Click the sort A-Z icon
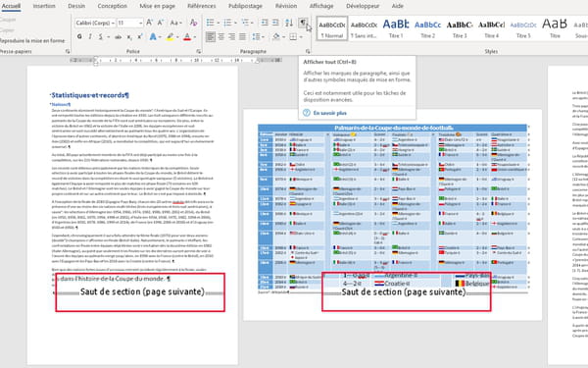The height and width of the screenshot is (368, 588). coord(289,23)
